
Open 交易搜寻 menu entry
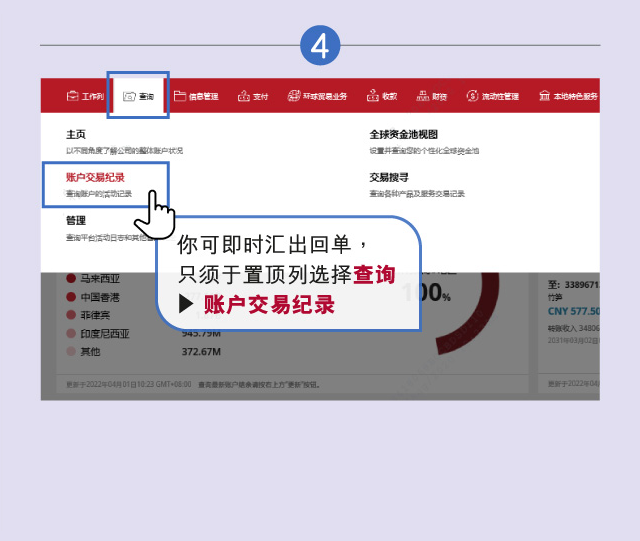pos(389,177)
